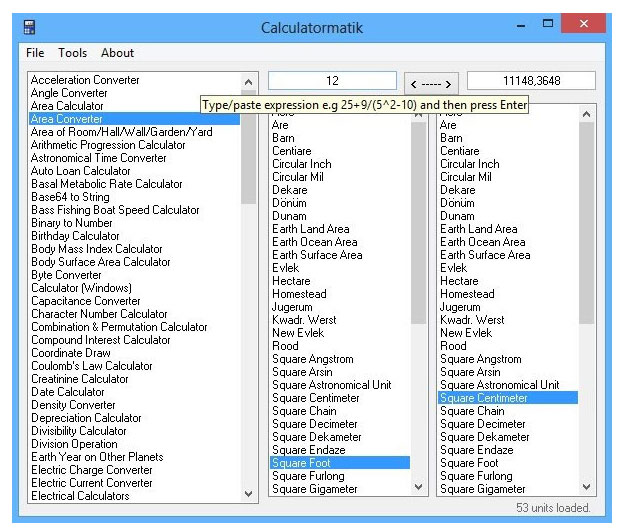Click the input value field showing 12

click(332, 81)
